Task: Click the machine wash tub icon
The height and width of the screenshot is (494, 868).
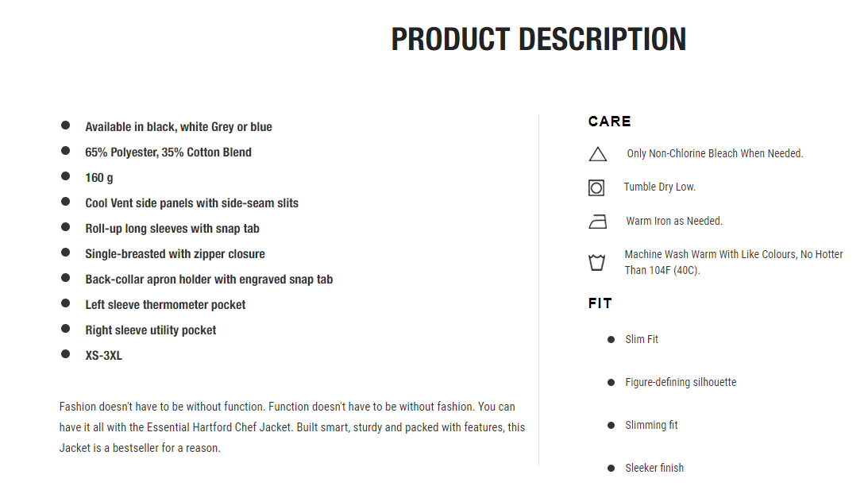Action: pos(596,262)
